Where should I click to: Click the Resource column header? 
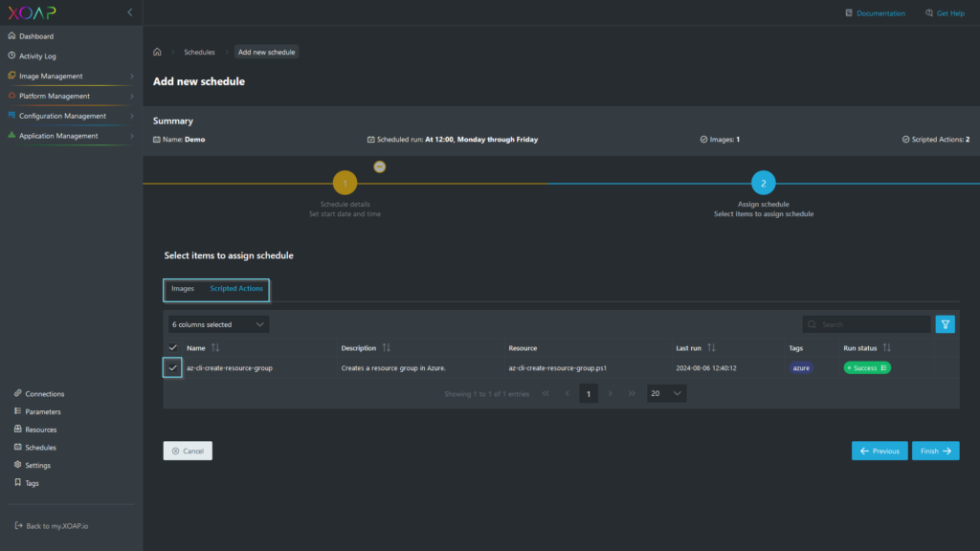click(523, 348)
